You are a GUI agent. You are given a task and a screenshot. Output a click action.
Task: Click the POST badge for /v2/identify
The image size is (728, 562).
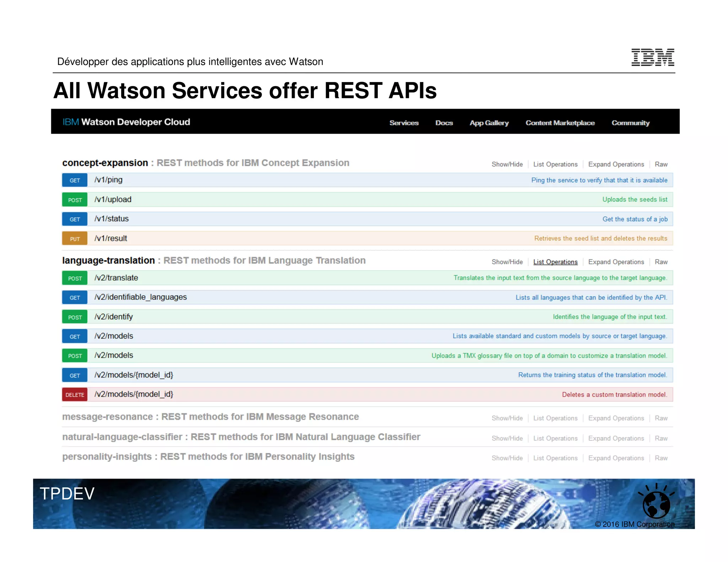(x=75, y=317)
